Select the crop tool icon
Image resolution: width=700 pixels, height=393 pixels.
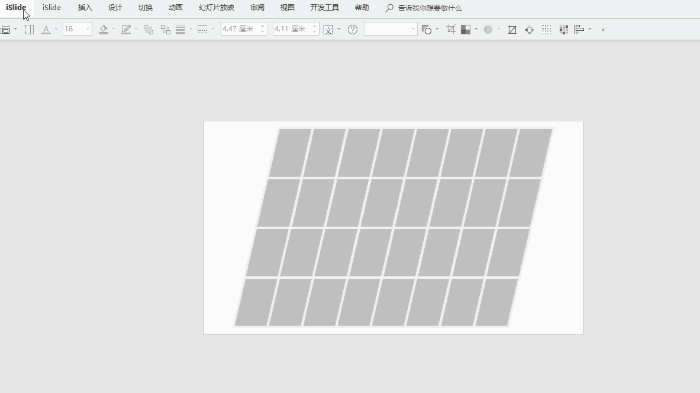click(x=451, y=29)
